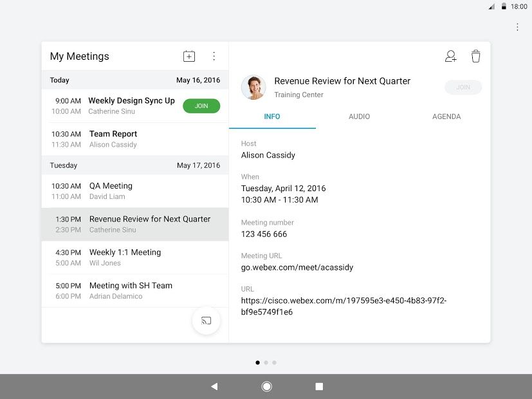Viewport: 532px width, 399px height.
Task: Tap the Android home button
Action: (266, 385)
